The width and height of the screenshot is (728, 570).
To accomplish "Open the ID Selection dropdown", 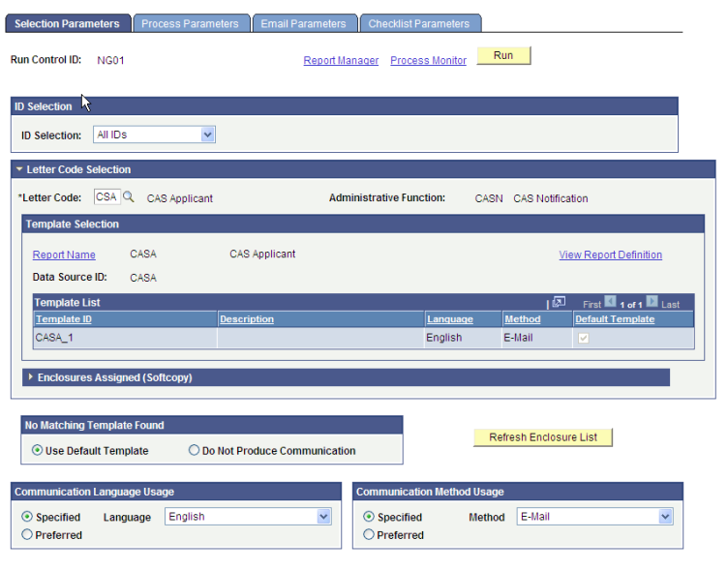I will click(154, 135).
